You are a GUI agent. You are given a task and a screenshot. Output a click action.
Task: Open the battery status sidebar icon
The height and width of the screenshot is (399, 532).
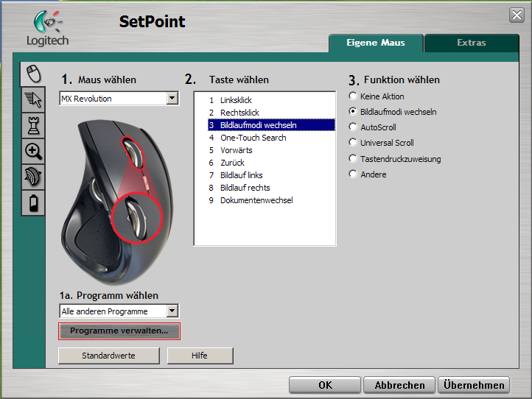click(x=33, y=202)
